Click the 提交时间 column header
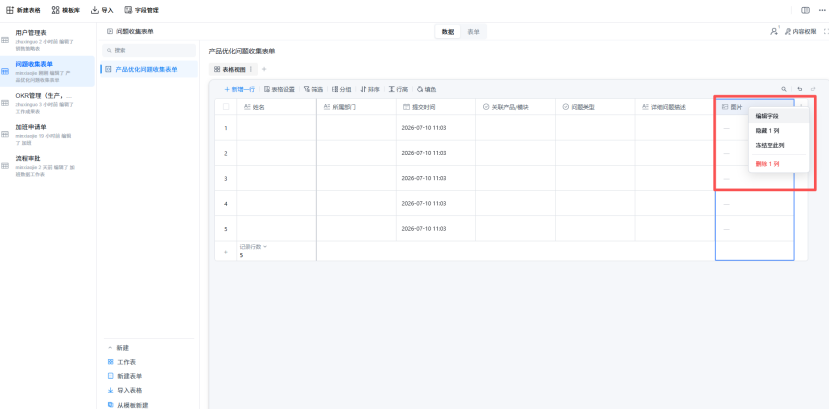This screenshot has width=830, height=409. [x=436, y=107]
